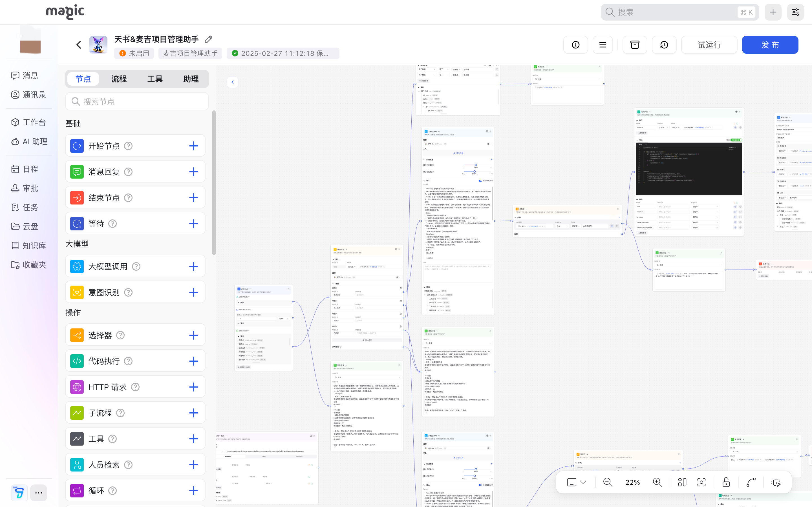Click the zoom in magnifier icon
Image resolution: width=812 pixels, height=507 pixels.
pyautogui.click(x=657, y=482)
